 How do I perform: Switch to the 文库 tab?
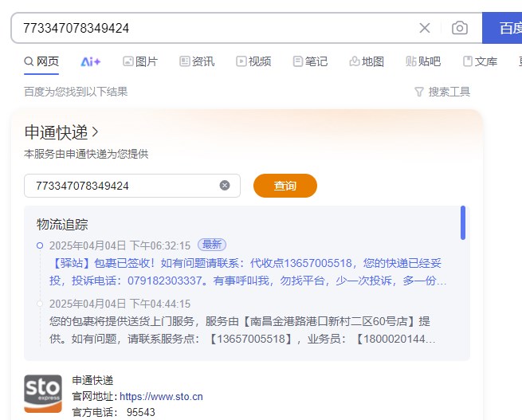pos(480,61)
